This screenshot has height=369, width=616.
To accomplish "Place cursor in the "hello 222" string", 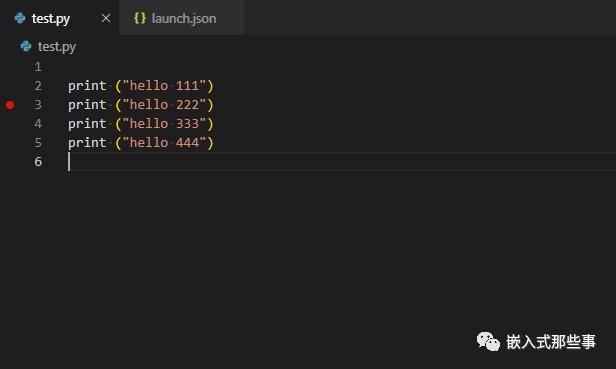I will pyautogui.click(x=165, y=105).
